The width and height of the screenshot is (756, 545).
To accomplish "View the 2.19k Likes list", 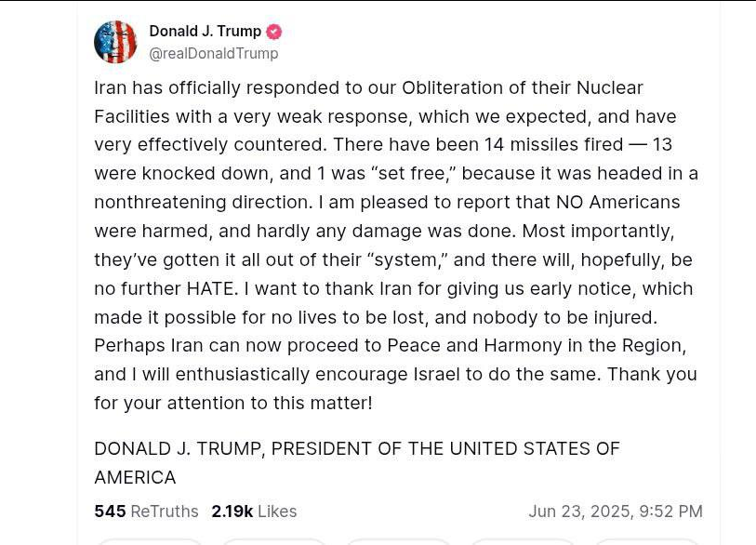I will (232, 511).
